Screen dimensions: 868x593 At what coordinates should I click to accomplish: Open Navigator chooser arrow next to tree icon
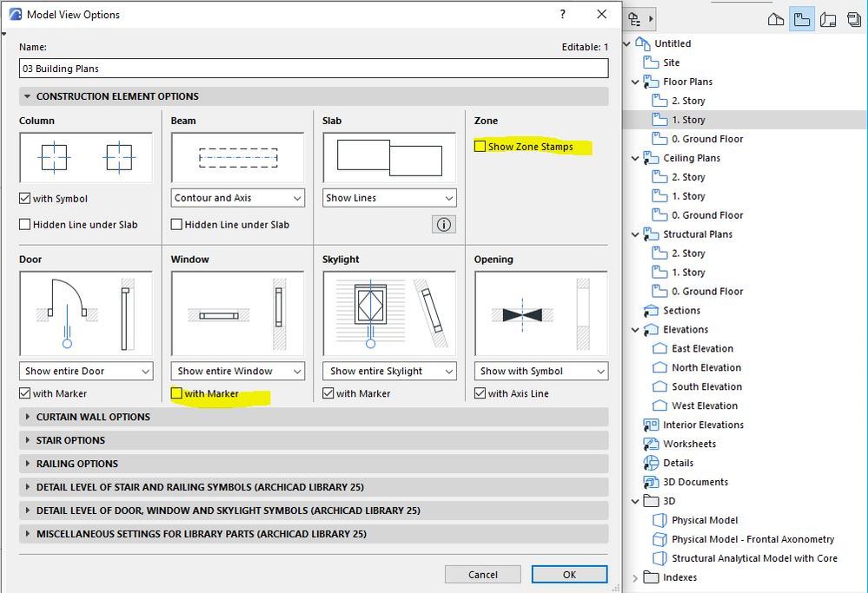[651, 19]
